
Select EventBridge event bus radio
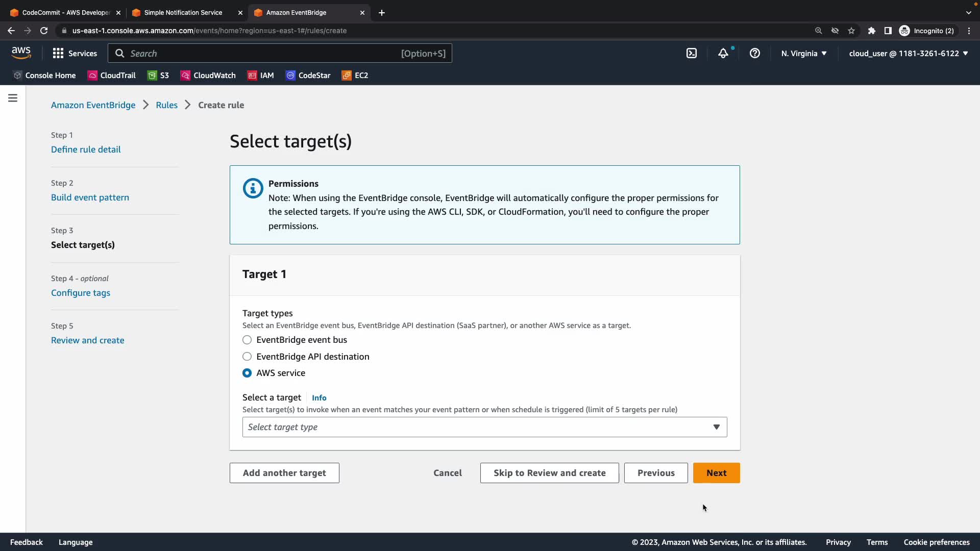coord(247,340)
